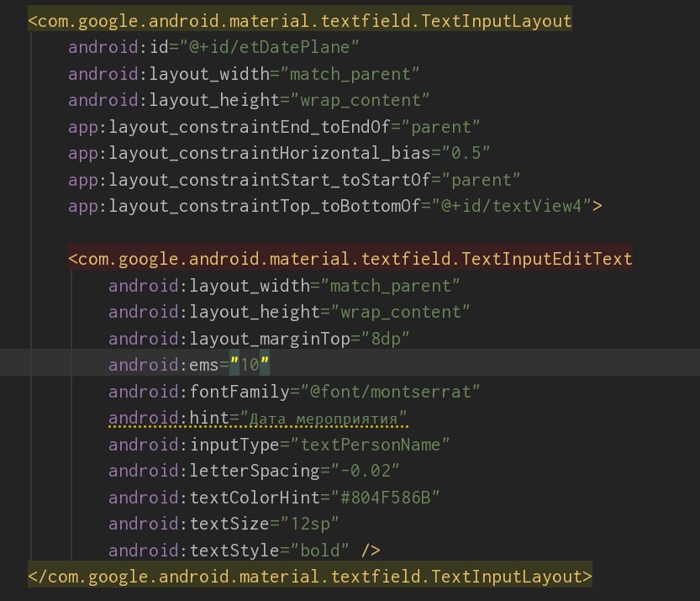This screenshot has width=700, height=601.
Task: Click the layout_constraintEnd_toEndOf line
Action: (274, 127)
